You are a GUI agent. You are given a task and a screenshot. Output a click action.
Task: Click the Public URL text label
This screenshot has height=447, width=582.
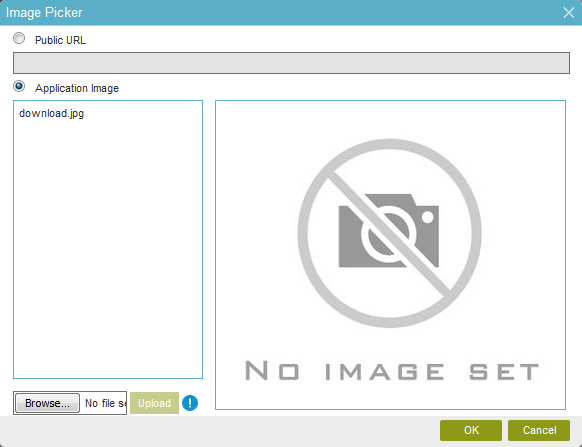click(x=60, y=40)
